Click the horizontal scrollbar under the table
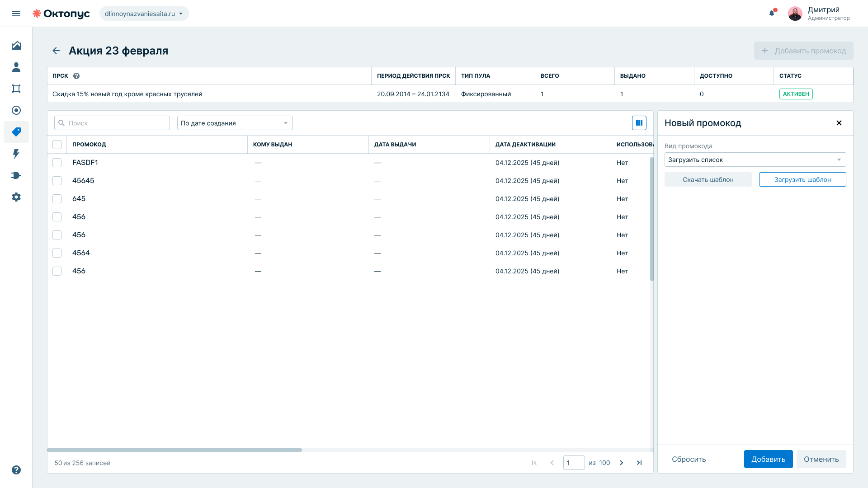This screenshot has height=488, width=868. 175,450
